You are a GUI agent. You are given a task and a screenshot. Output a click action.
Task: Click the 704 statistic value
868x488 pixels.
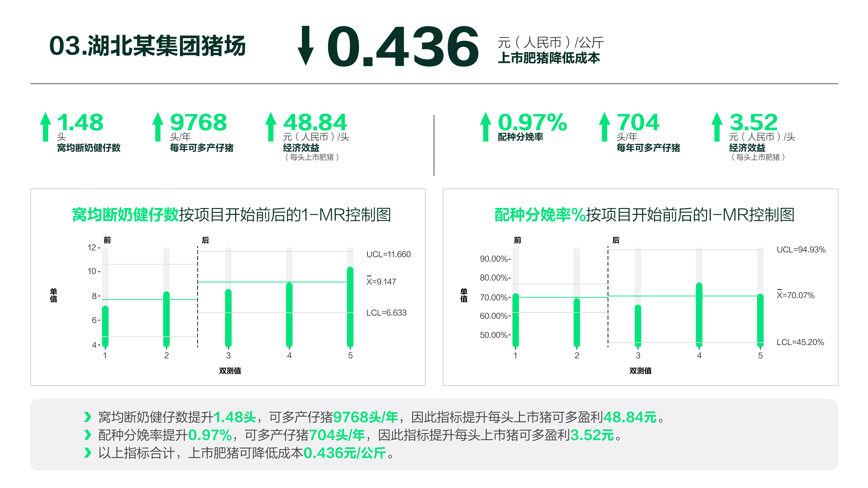(638, 122)
